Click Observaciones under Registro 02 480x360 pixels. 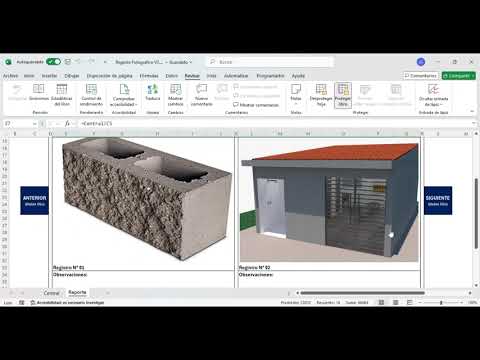(256, 275)
